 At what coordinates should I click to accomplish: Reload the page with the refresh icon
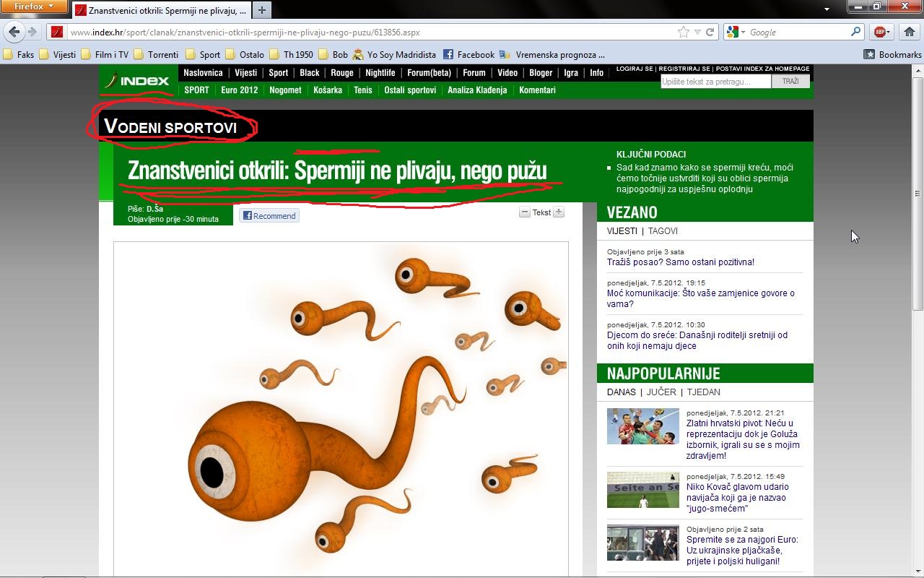(x=710, y=32)
